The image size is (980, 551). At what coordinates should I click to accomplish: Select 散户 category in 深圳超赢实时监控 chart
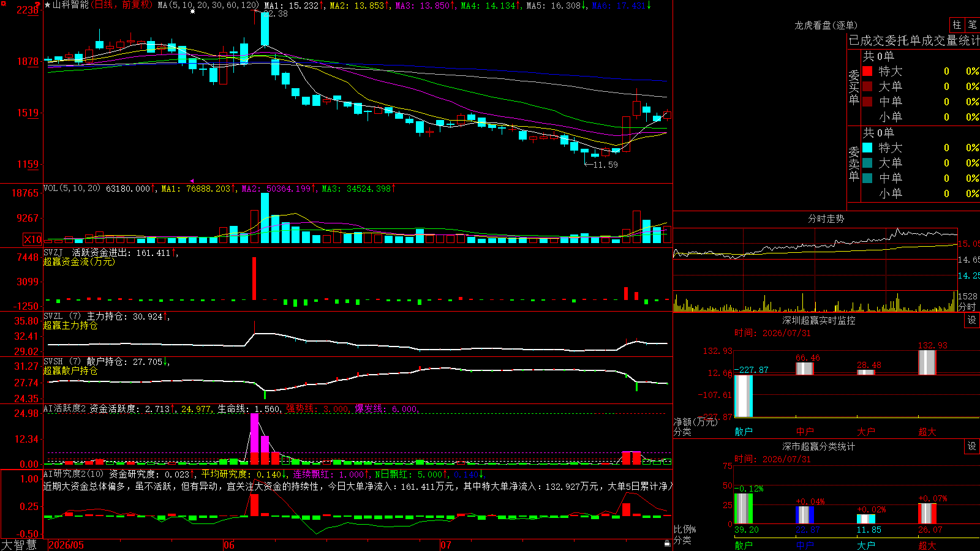[x=744, y=432]
